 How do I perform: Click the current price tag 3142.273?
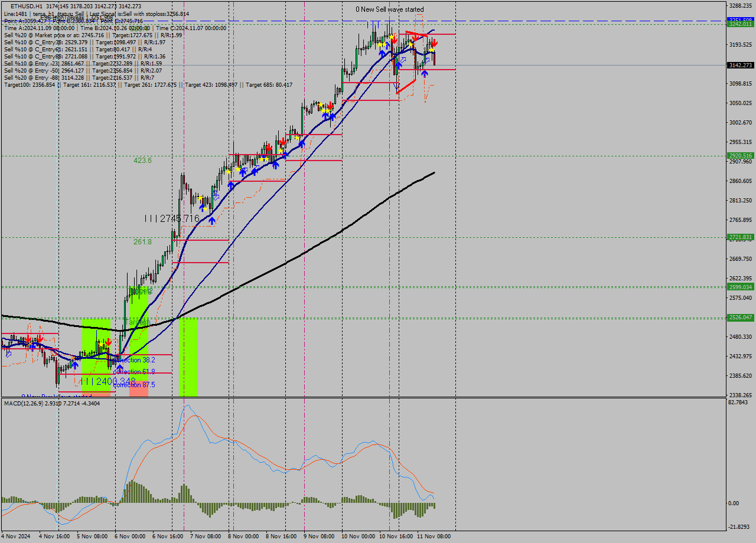pos(740,66)
